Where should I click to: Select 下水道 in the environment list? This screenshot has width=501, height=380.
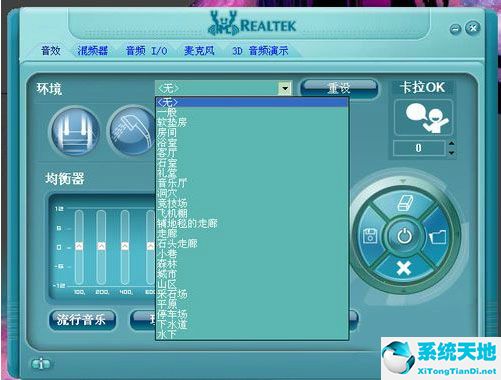click(x=252, y=324)
